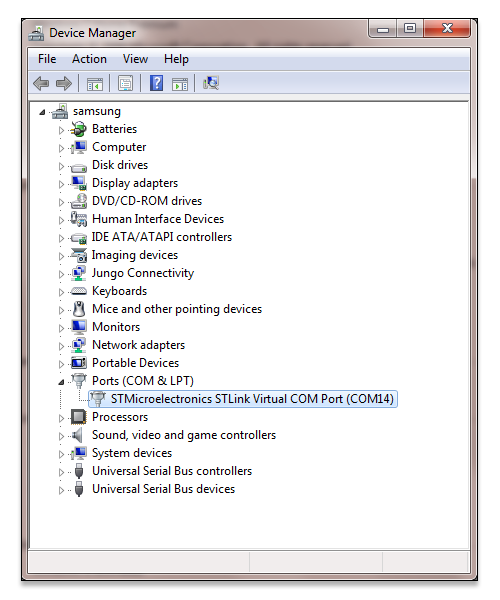This screenshot has width=500, height=600.
Task: Select the Jungo Connectivity entry
Action: point(143,273)
